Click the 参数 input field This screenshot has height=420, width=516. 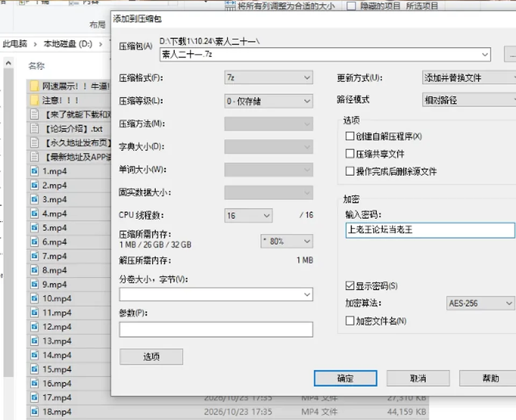point(216,330)
